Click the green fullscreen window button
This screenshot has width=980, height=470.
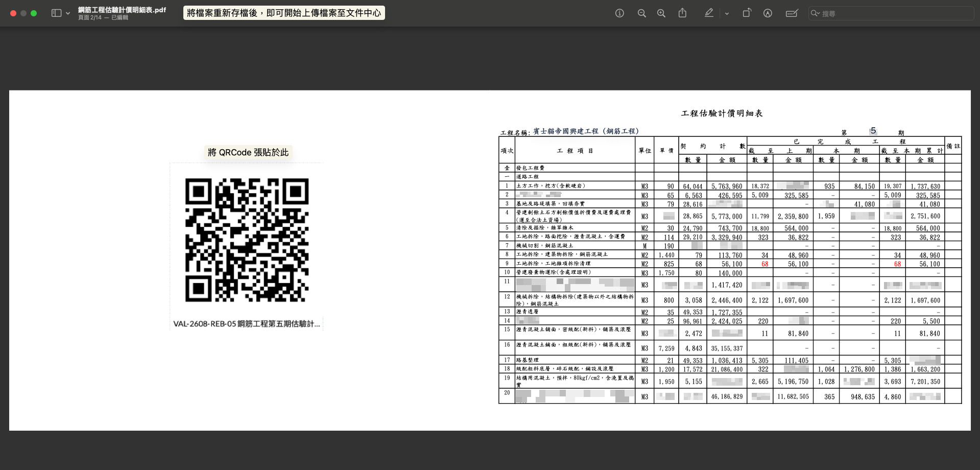click(34, 13)
